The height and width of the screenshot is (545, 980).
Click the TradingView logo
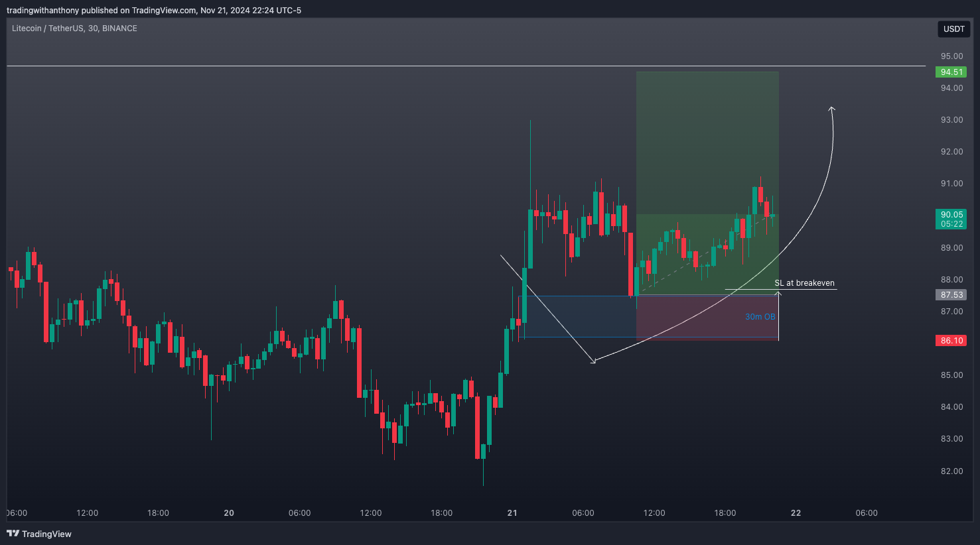pyautogui.click(x=39, y=534)
